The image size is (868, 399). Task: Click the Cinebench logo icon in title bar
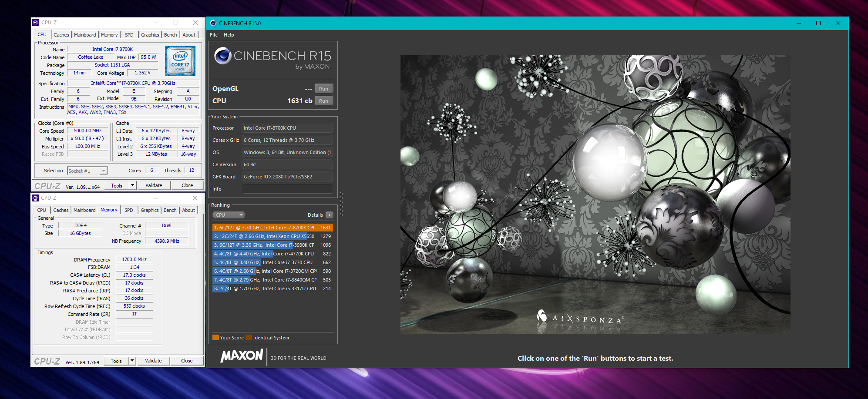(x=213, y=23)
